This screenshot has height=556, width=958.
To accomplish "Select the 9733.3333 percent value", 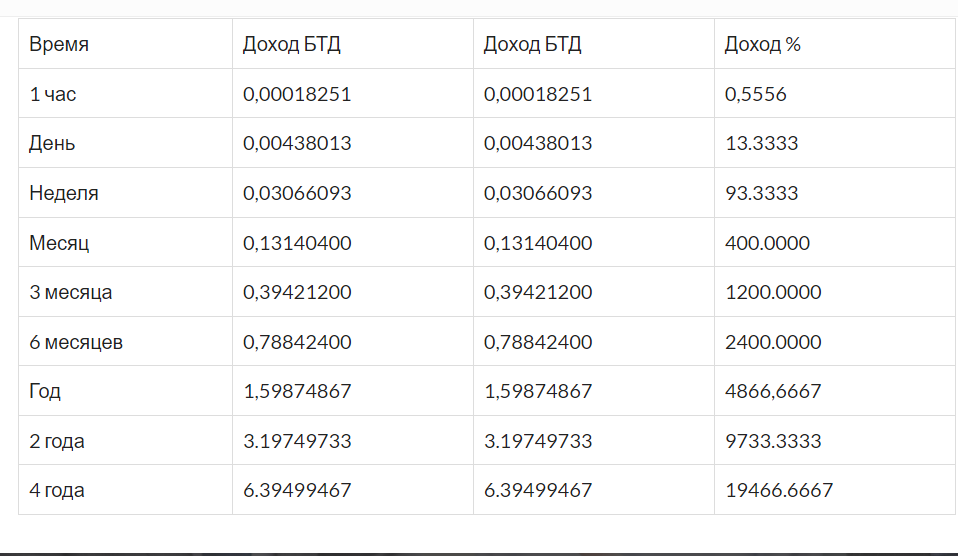I will [773, 441].
